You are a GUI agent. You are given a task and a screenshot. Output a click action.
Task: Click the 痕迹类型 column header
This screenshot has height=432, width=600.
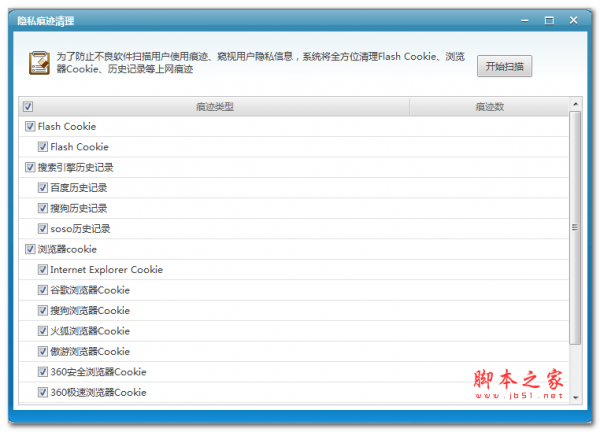[215, 106]
